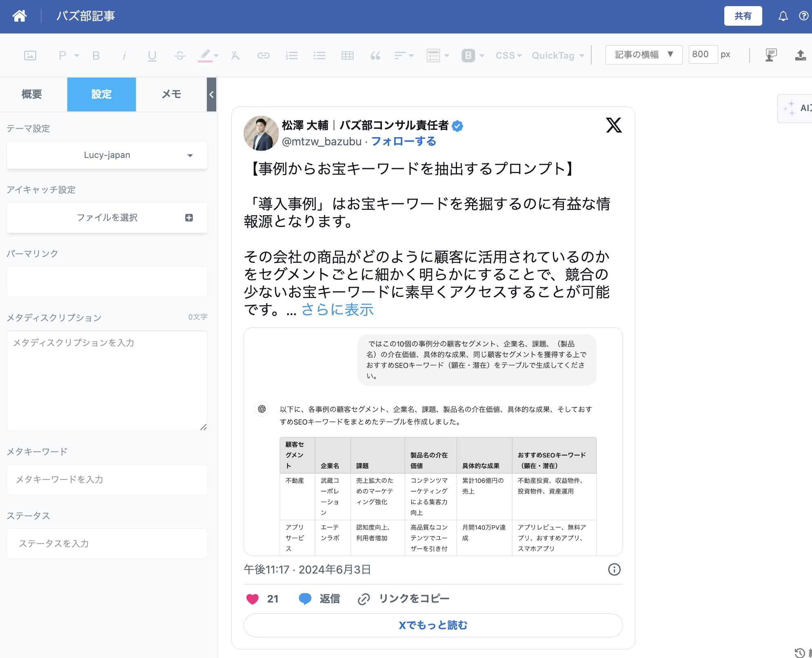Screen dimensions: 812x658
Task: Click the ステータス input field
Action: [107, 544]
